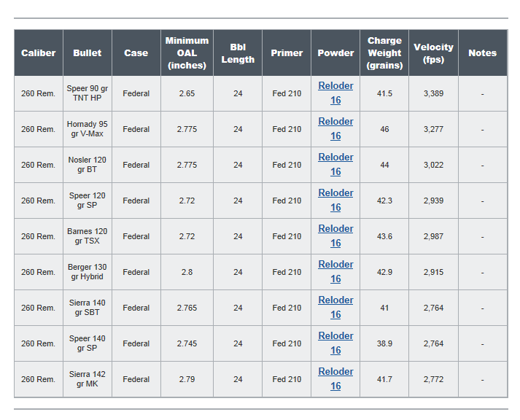
Task: Open Reloder 16 link for Speer 120 gr SP
Action: (x=335, y=201)
